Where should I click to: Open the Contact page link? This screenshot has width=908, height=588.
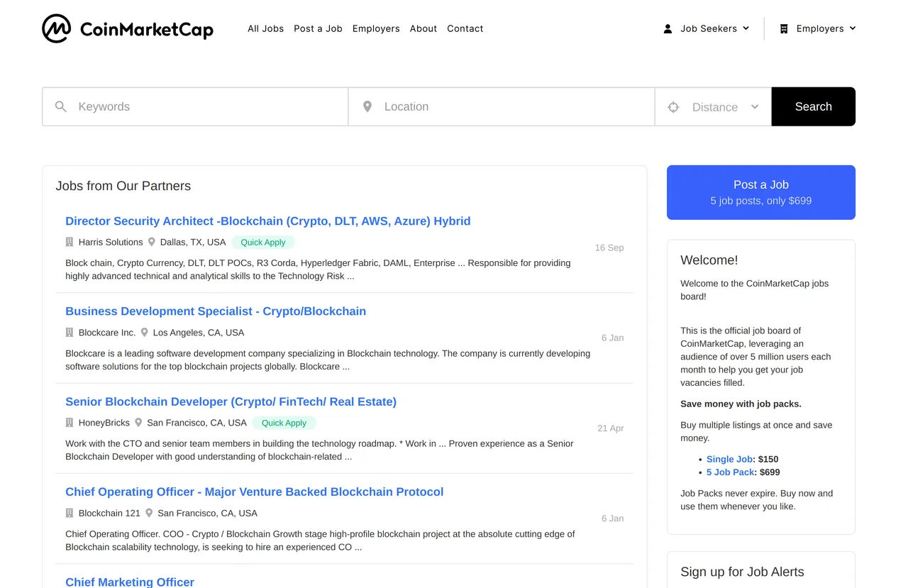[465, 29]
